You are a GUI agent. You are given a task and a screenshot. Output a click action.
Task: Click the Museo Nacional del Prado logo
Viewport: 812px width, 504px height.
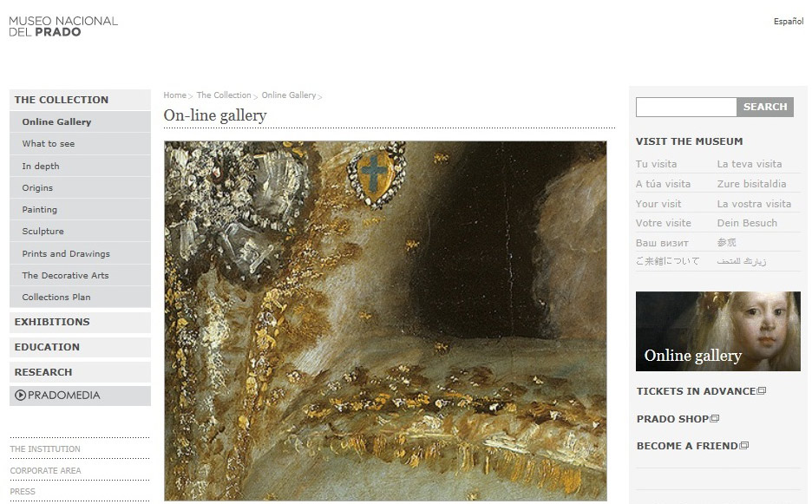pyautogui.click(x=63, y=26)
